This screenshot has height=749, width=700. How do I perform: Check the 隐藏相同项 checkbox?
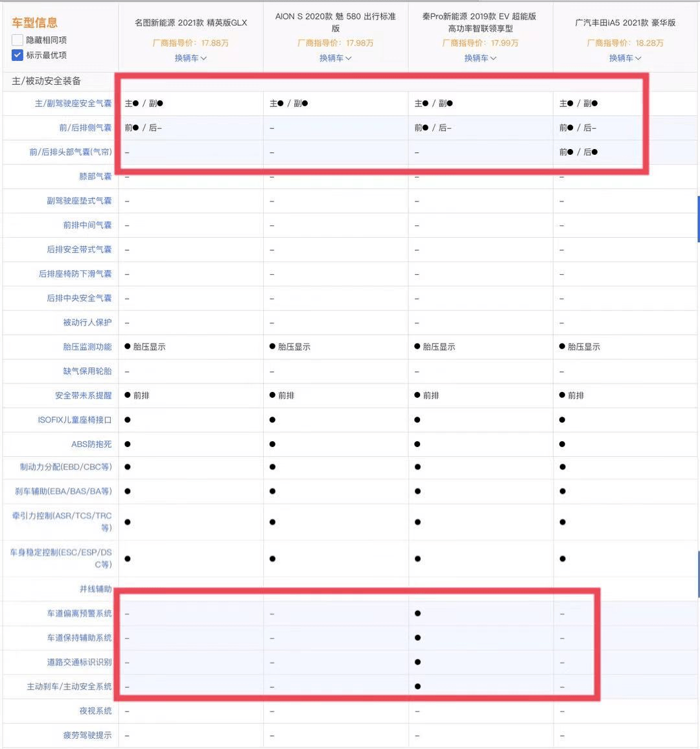coord(17,40)
